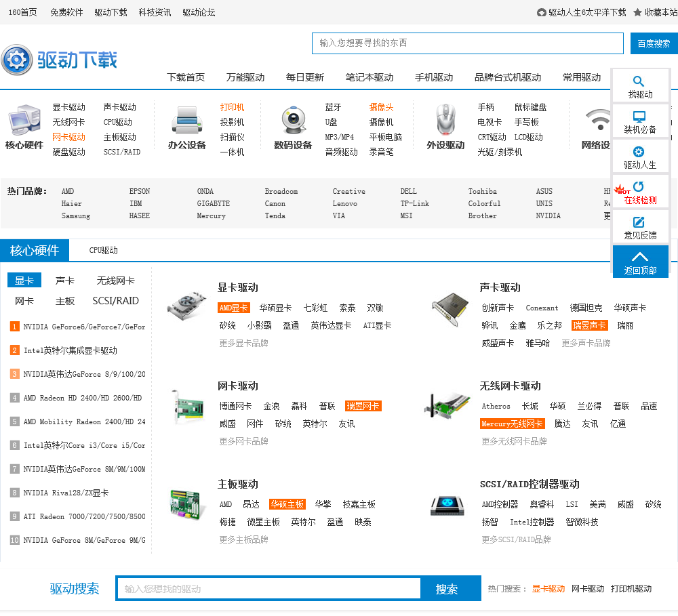678x616 pixels.
Task: Open 更多显卡品牌 link
Action: [243, 343]
